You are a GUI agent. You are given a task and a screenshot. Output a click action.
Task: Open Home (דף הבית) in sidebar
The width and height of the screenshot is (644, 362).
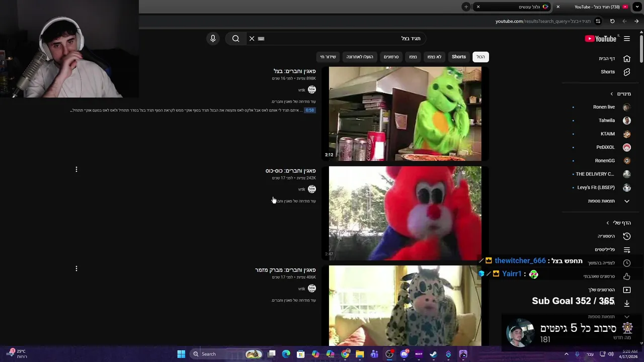click(x=613, y=58)
